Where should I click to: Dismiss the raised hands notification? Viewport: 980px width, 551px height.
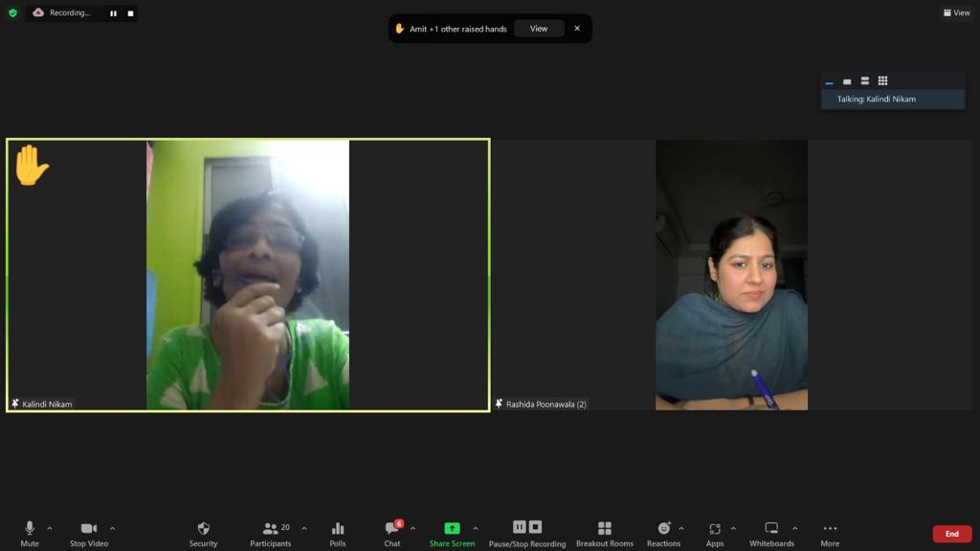[x=577, y=28]
